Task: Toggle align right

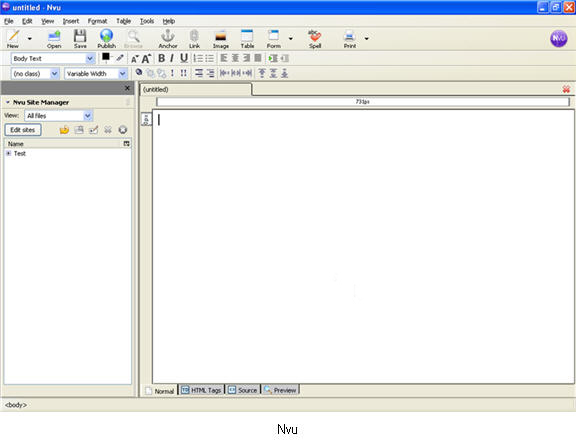Action: click(246, 58)
